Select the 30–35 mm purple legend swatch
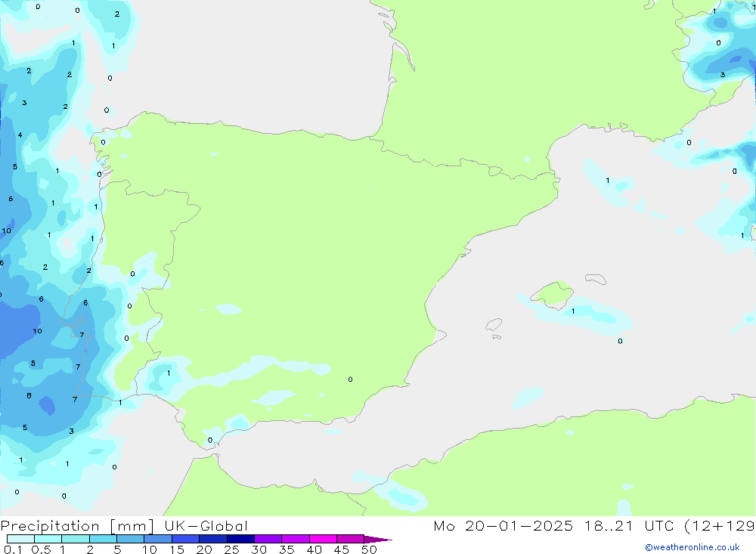 point(268,539)
